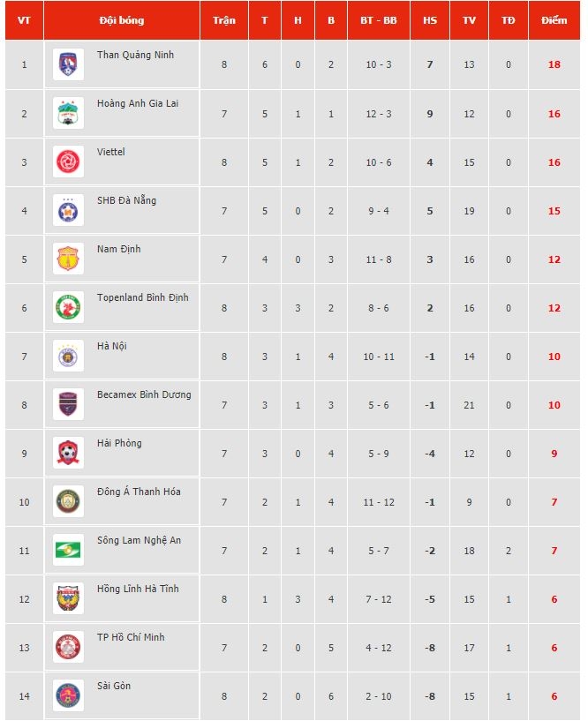Click the Viettel club logo
588x721 pixels.
(x=68, y=161)
